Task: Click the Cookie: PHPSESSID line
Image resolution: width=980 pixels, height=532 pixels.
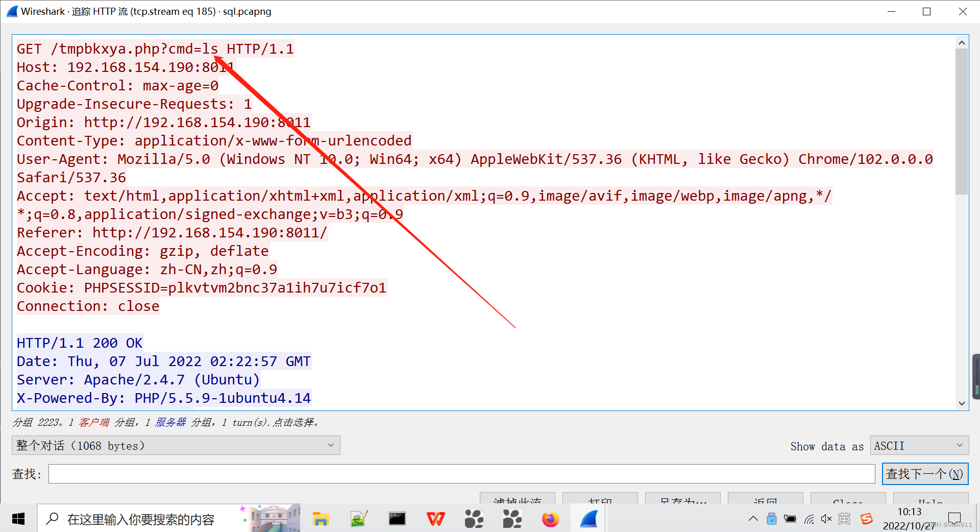Action: (202, 288)
